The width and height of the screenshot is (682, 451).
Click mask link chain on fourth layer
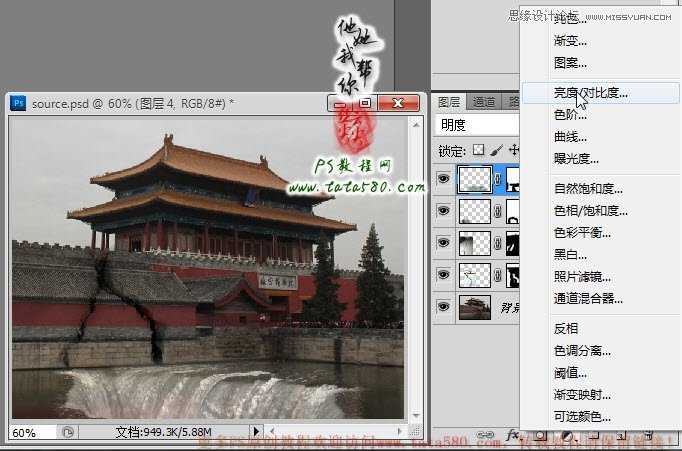[498, 275]
